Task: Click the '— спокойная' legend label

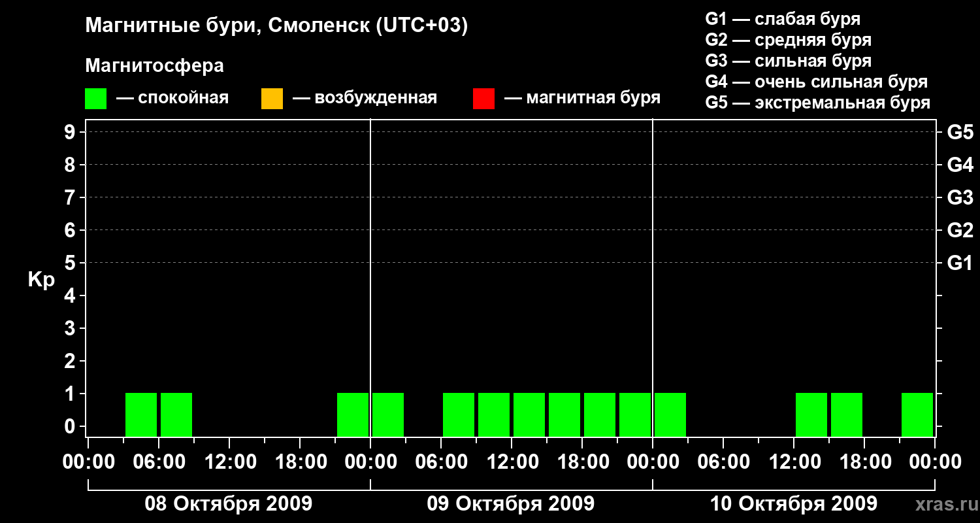Action: click(x=172, y=98)
